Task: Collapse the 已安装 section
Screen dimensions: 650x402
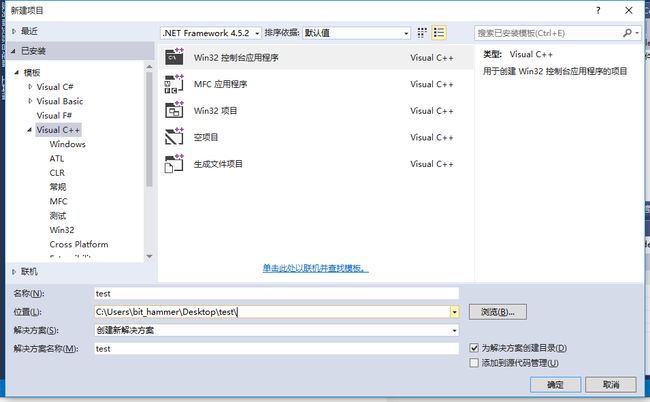Action: click(x=13, y=51)
